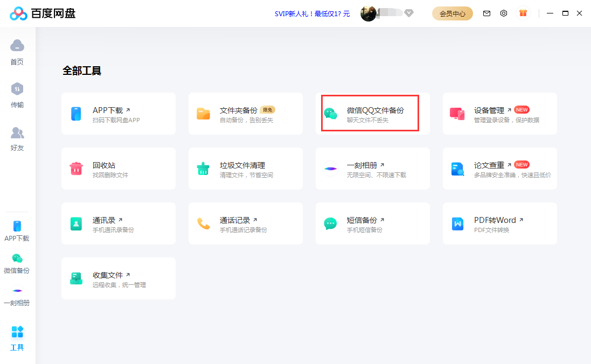Open the 传输 transfer sidebar icon
Image resolution: width=591 pixels, height=364 pixels.
pos(17,89)
